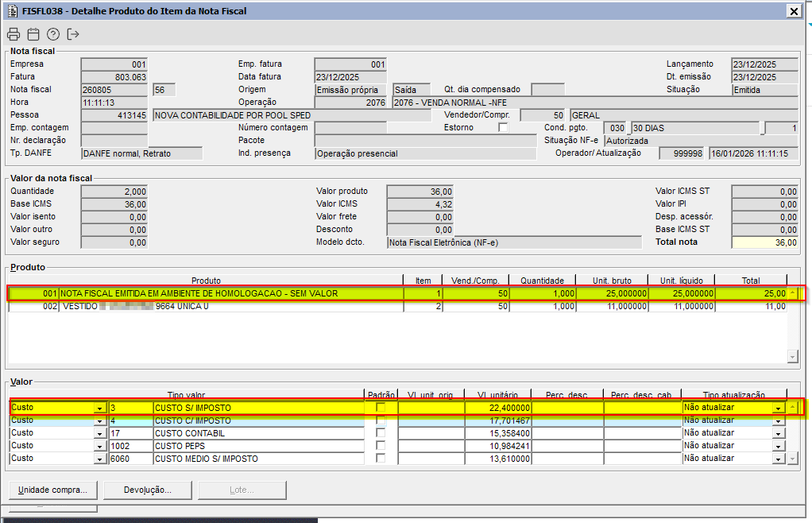This screenshot has height=523, width=812.
Task: Toggle Padrão checkbox for CUSTO MEDIO S/ IMPOSTO
Action: pos(381,459)
